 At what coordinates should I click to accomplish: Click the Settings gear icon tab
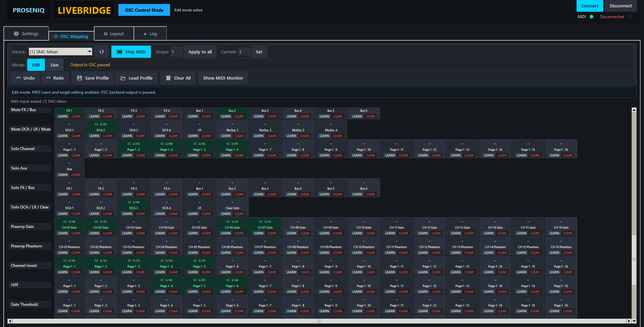tap(16, 34)
